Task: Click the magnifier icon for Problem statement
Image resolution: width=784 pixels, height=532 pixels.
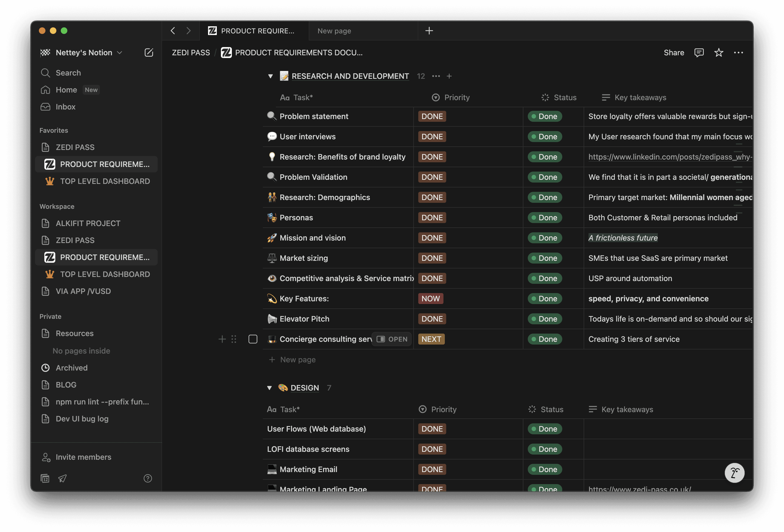Action: point(272,116)
